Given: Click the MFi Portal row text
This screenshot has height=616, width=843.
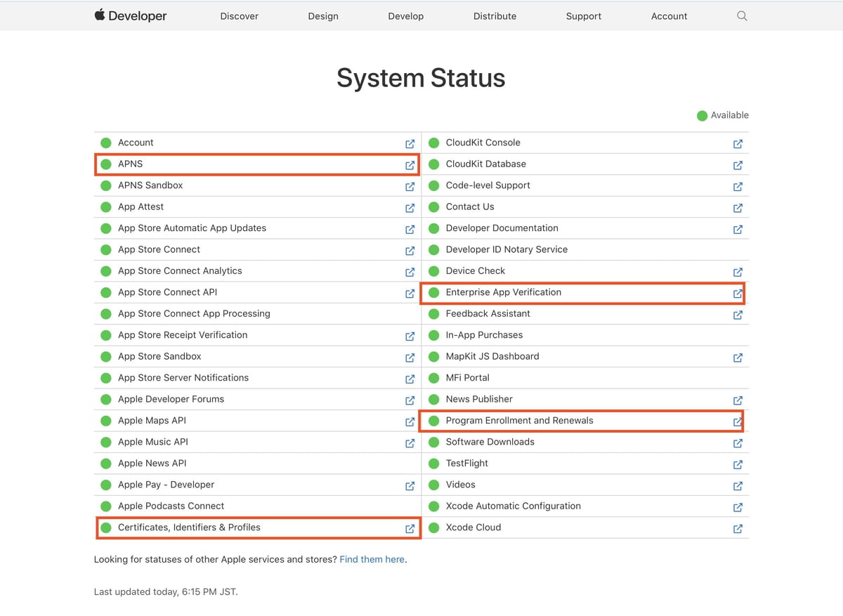Looking at the screenshot, I should pyautogui.click(x=468, y=378).
